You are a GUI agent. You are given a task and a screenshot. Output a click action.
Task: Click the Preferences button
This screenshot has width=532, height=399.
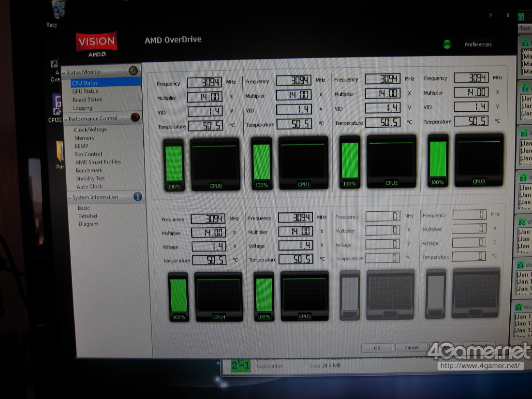[478, 44]
